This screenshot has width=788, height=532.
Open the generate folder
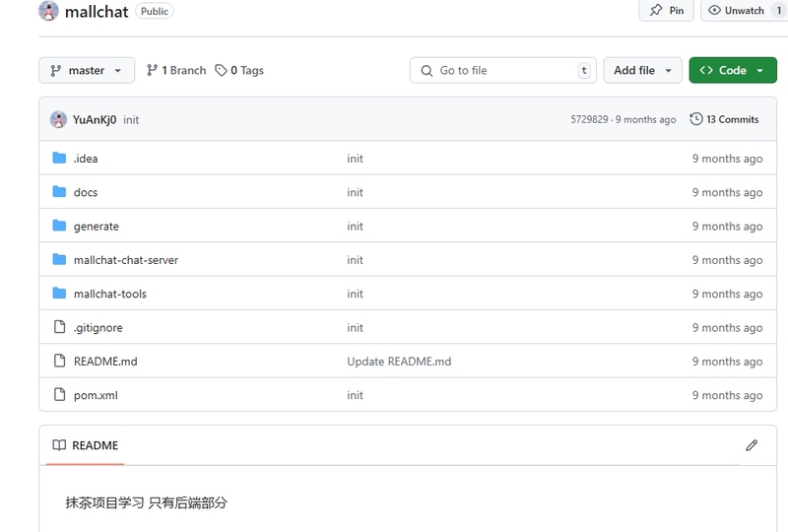(96, 227)
